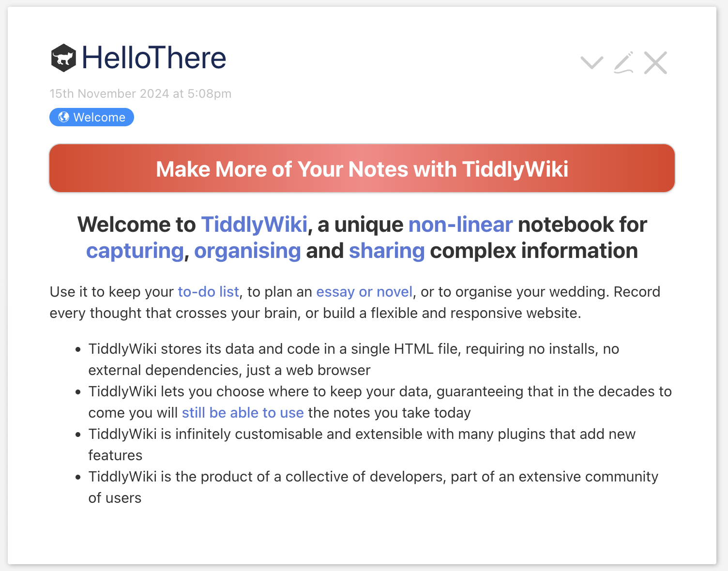The width and height of the screenshot is (728, 571).
Task: Open the Welcome tag pill
Action: pos(91,117)
